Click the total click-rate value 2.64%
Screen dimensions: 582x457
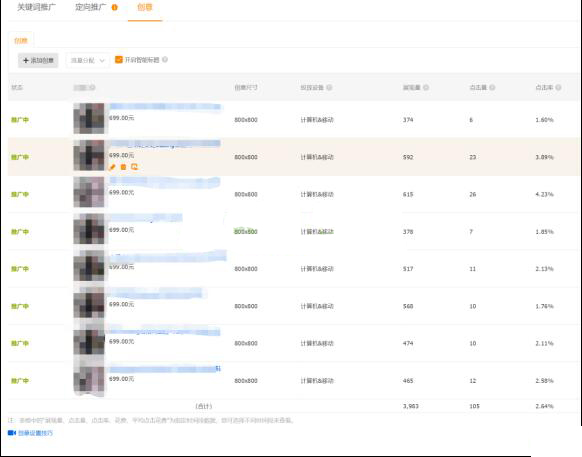pyautogui.click(x=545, y=406)
